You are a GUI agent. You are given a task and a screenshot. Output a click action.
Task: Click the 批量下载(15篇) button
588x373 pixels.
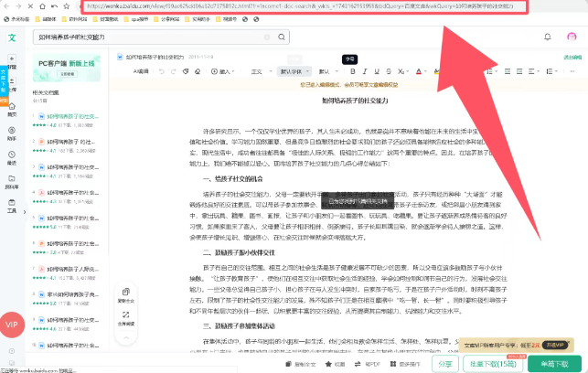point(493,364)
